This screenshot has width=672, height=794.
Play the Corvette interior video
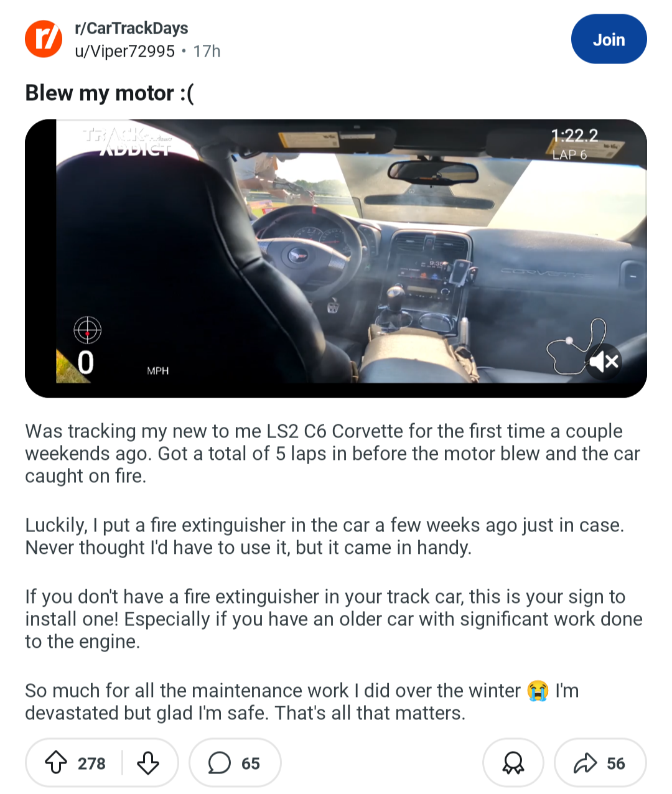pos(336,258)
